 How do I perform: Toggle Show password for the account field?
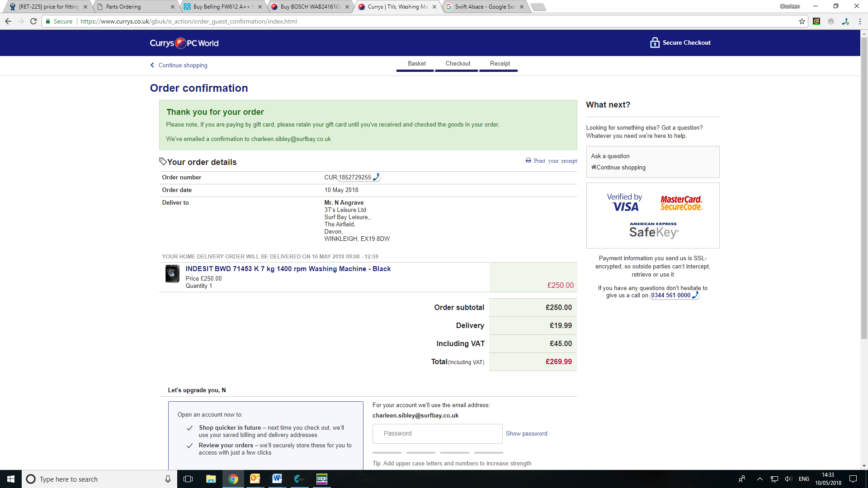point(526,433)
